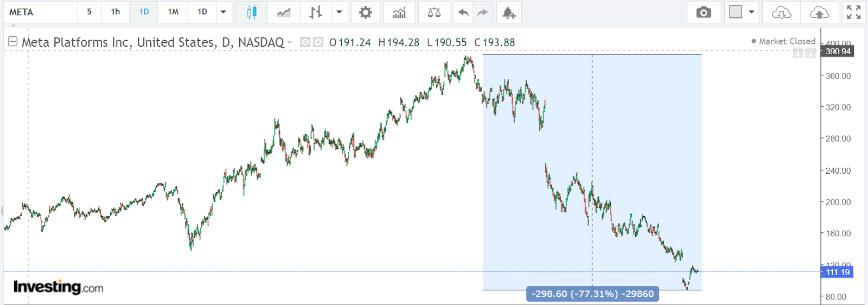Redo the chart action
Image resolution: width=868 pixels, height=305 pixels.
(483, 12)
